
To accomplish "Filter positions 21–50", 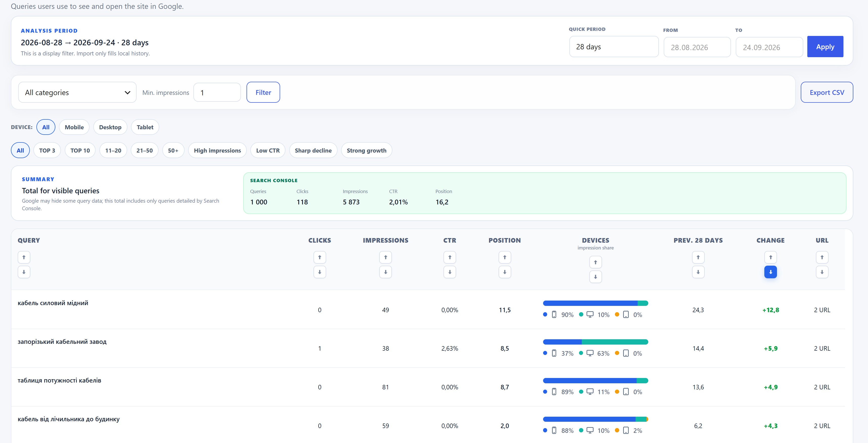I will tap(145, 150).
